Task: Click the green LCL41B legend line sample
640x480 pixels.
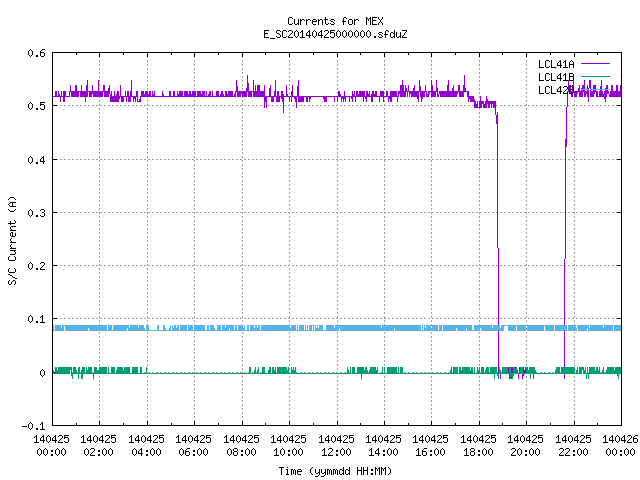Action: tap(595, 76)
